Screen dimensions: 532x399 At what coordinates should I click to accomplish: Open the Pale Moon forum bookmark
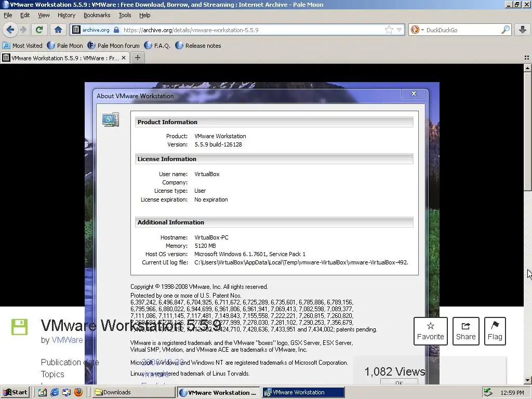coord(113,46)
